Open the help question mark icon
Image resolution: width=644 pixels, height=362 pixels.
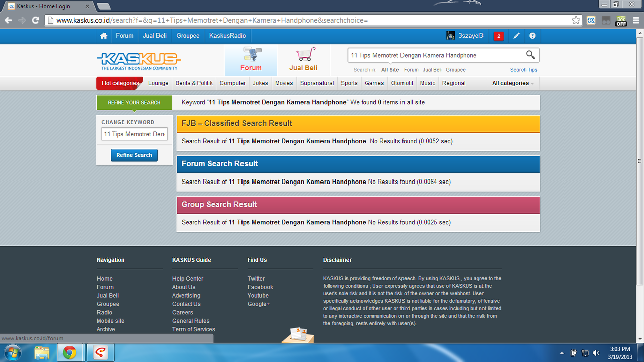point(532,36)
